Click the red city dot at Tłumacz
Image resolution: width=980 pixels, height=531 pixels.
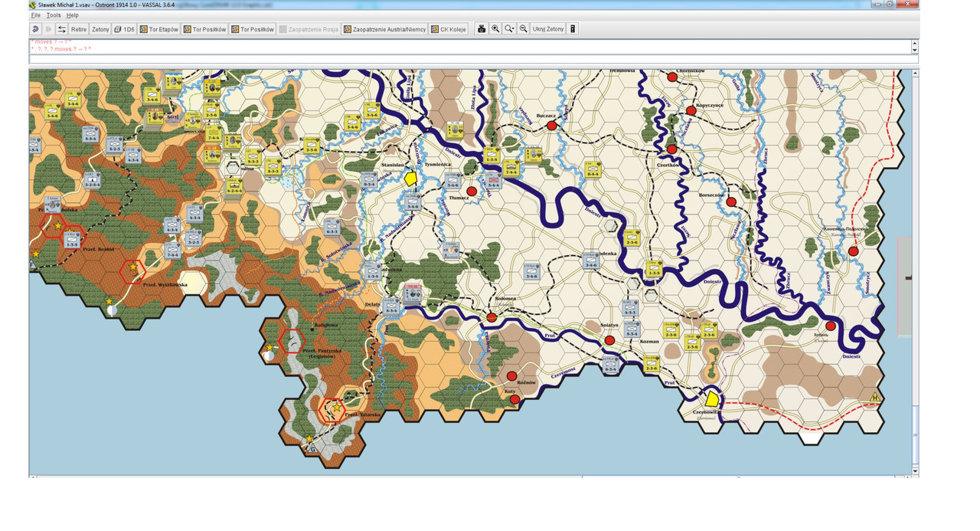(x=472, y=191)
